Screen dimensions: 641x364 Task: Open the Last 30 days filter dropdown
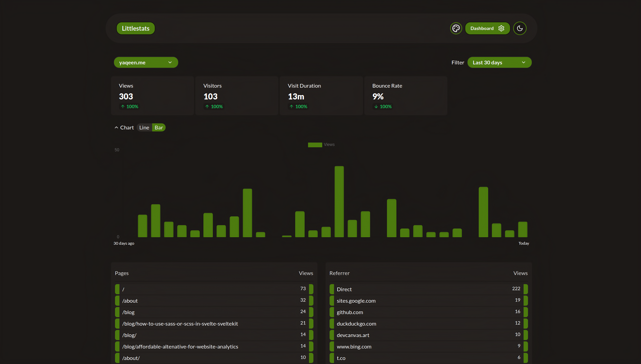coord(499,63)
